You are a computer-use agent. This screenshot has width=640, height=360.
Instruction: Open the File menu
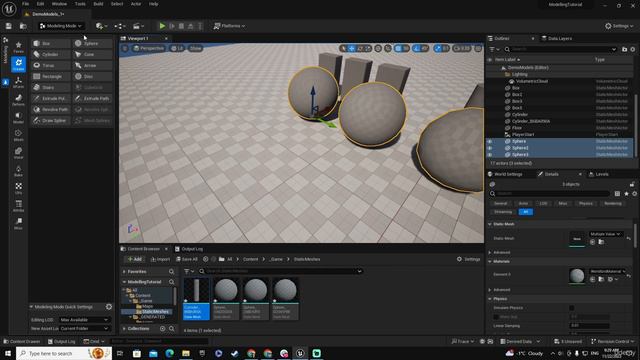[x=25, y=4]
